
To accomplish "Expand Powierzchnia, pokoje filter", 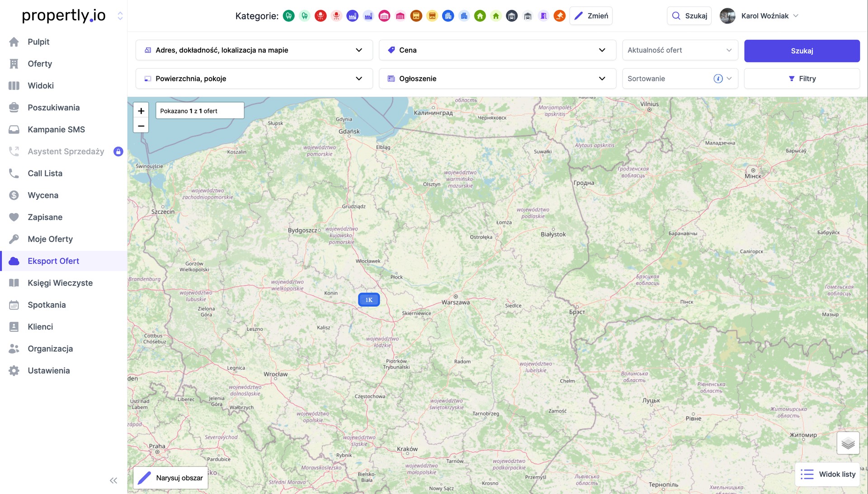I will point(254,79).
